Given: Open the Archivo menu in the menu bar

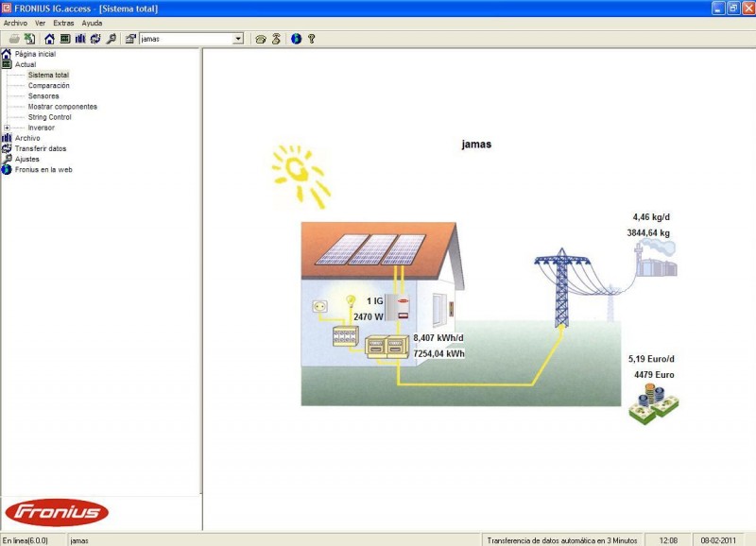Looking at the screenshot, I should pyautogui.click(x=15, y=23).
